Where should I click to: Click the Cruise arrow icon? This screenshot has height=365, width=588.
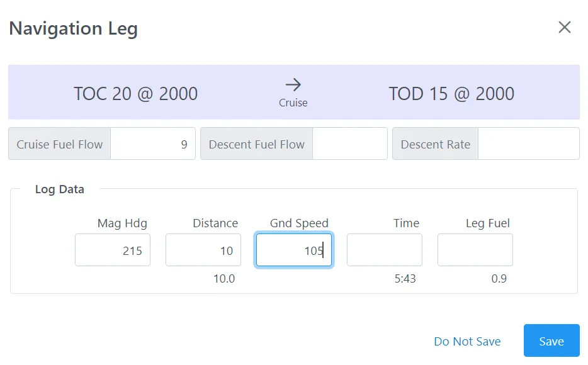[293, 85]
